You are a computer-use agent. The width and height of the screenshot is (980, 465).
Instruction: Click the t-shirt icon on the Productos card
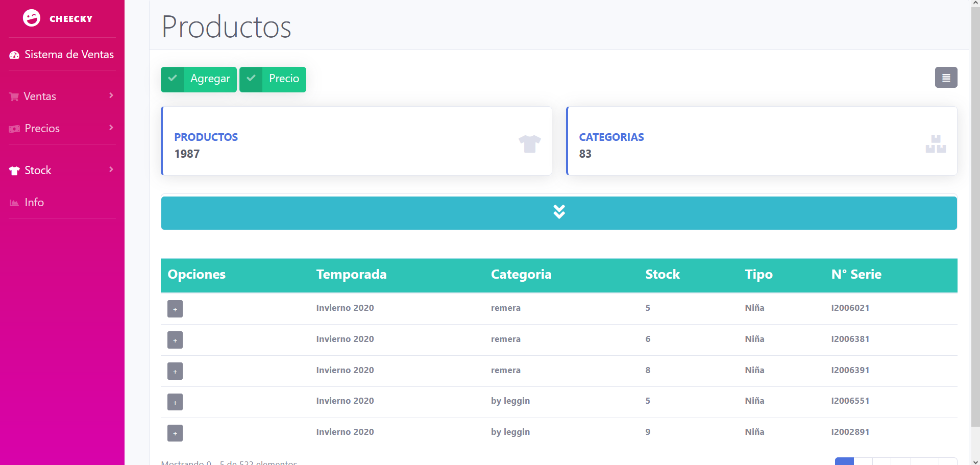pos(530,143)
